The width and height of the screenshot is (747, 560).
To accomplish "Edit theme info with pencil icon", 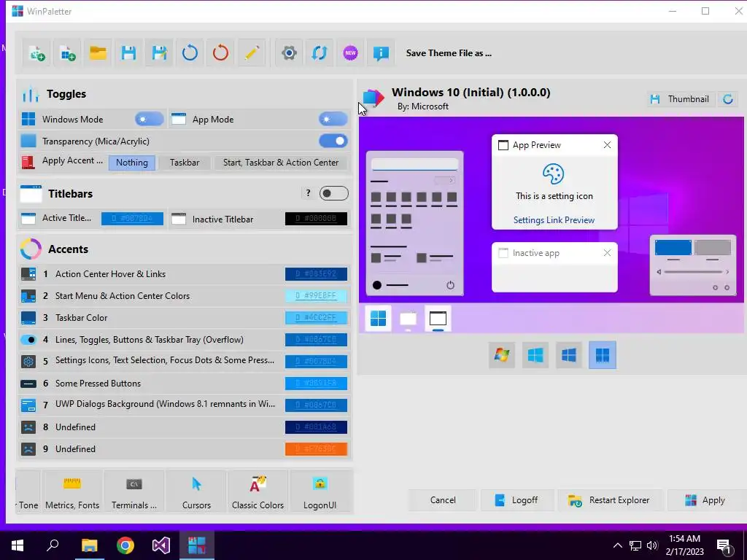I will pos(252,52).
